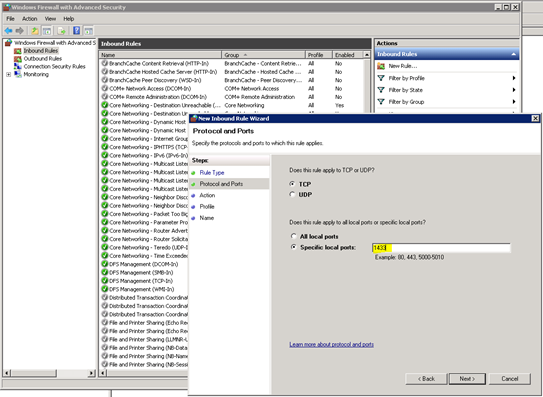Image resolution: width=543 pixels, height=397 pixels.
Task: Select Connection Security Rules in the tree
Action: tap(54, 67)
